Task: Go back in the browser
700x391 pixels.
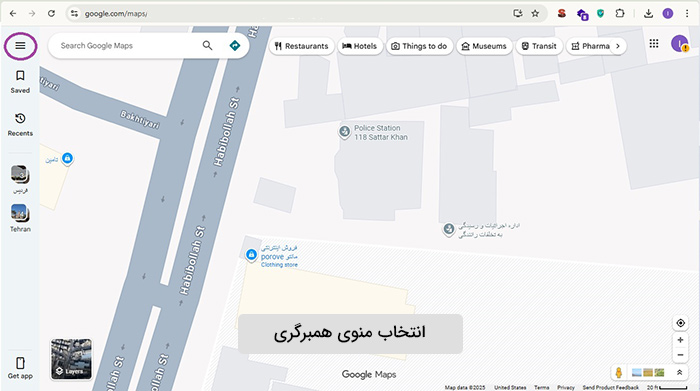Action: point(12,13)
